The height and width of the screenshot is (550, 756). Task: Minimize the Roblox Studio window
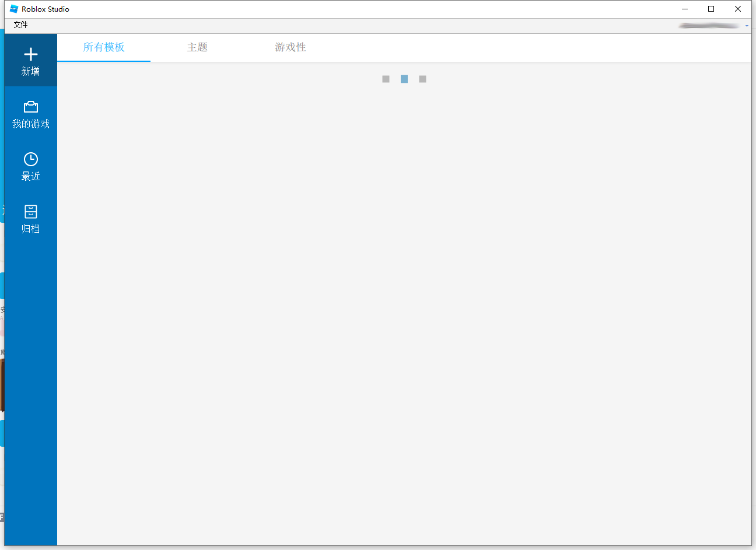pyautogui.click(x=684, y=9)
